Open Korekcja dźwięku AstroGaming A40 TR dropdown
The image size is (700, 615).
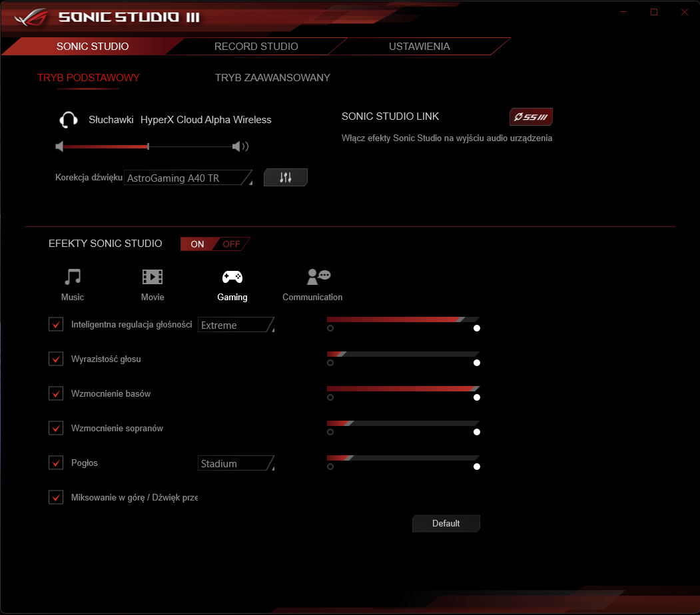[188, 178]
